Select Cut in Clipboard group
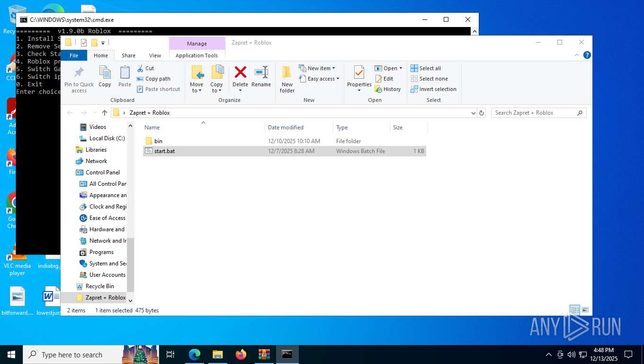The width and height of the screenshot is (644, 364). coord(146,68)
